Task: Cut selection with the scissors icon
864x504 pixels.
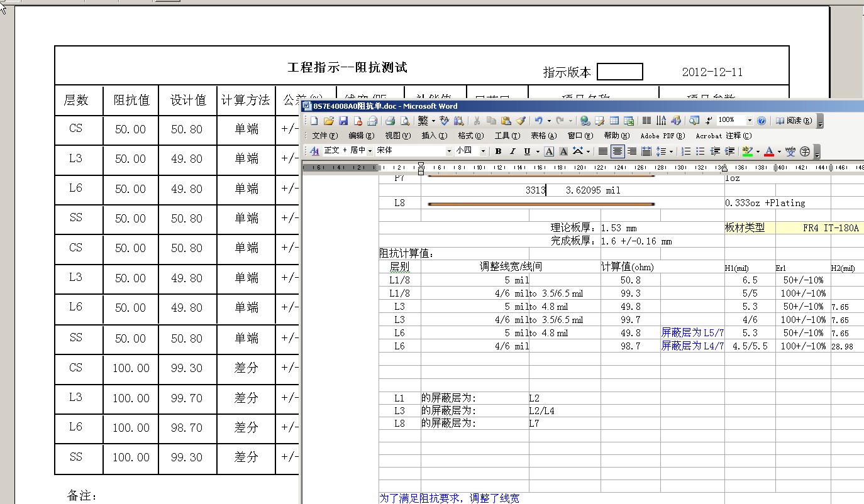Action: tap(477, 121)
